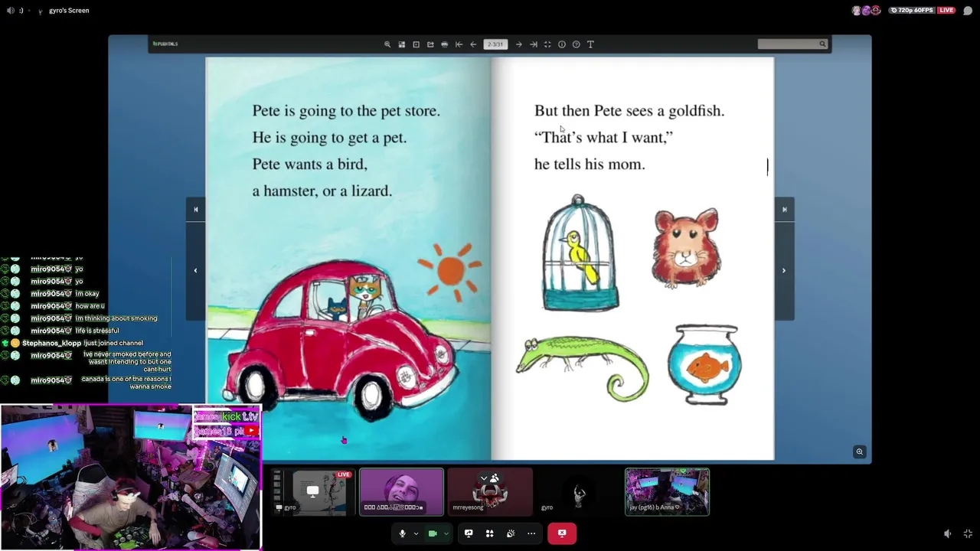Click the red disconnect call button

(x=562, y=533)
